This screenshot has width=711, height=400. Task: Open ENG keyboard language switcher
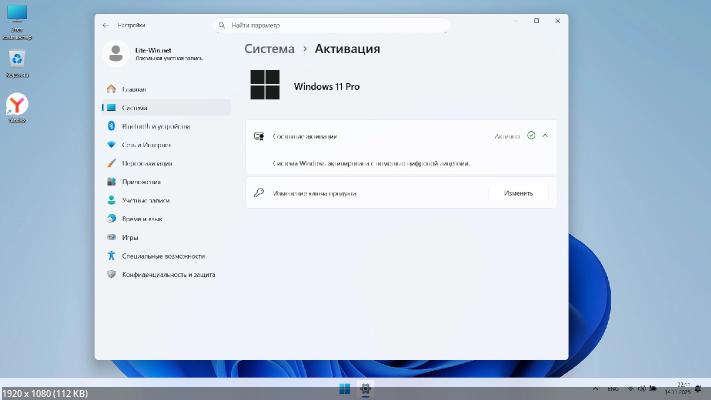tap(613, 388)
